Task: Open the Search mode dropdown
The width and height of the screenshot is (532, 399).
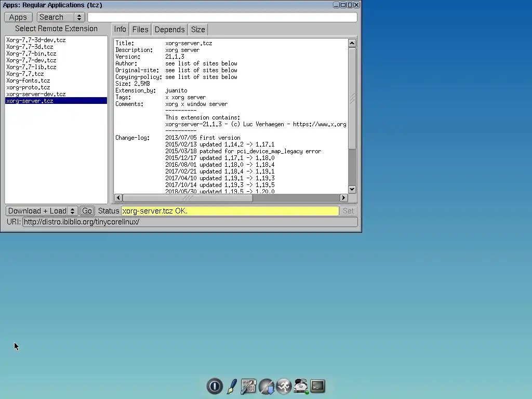Action: tap(61, 17)
